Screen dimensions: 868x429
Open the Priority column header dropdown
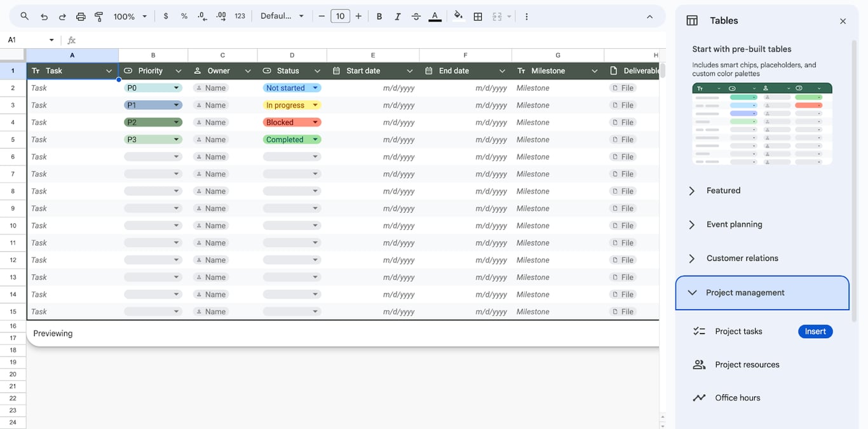click(x=179, y=71)
